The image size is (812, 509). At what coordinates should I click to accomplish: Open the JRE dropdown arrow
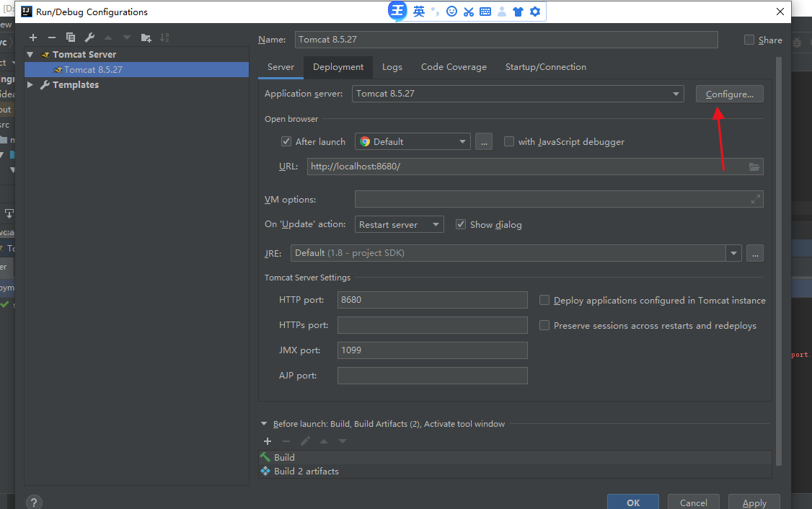pyautogui.click(x=733, y=253)
